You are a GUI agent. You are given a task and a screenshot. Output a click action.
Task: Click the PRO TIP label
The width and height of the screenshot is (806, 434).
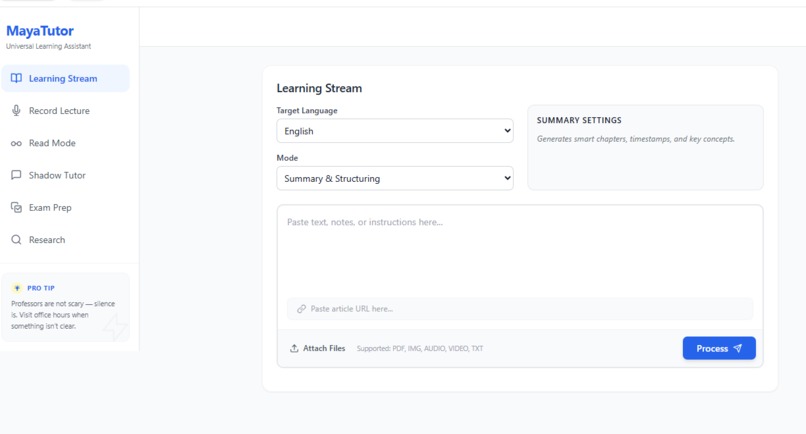(x=41, y=288)
